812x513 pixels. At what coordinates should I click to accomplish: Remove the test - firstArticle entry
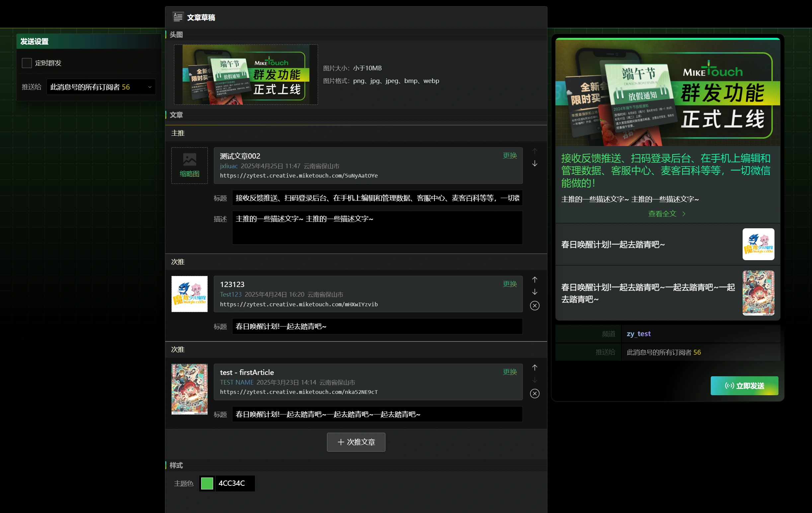[x=534, y=393]
